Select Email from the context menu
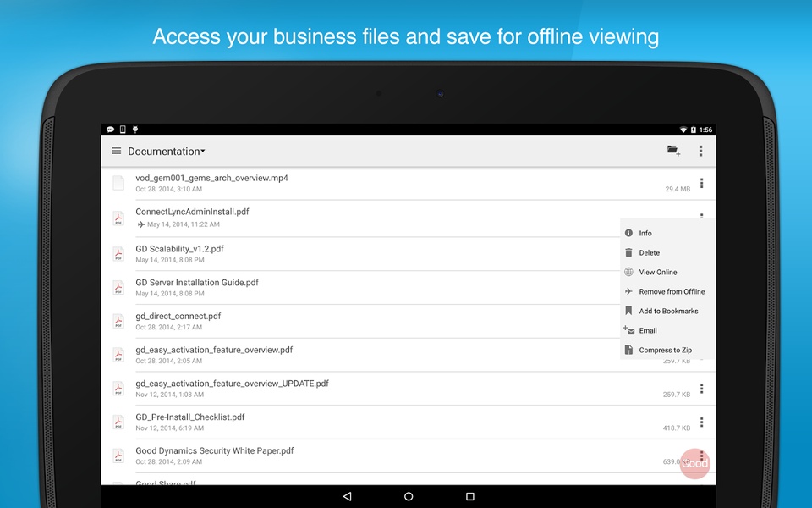This screenshot has width=812, height=508. (x=667, y=330)
